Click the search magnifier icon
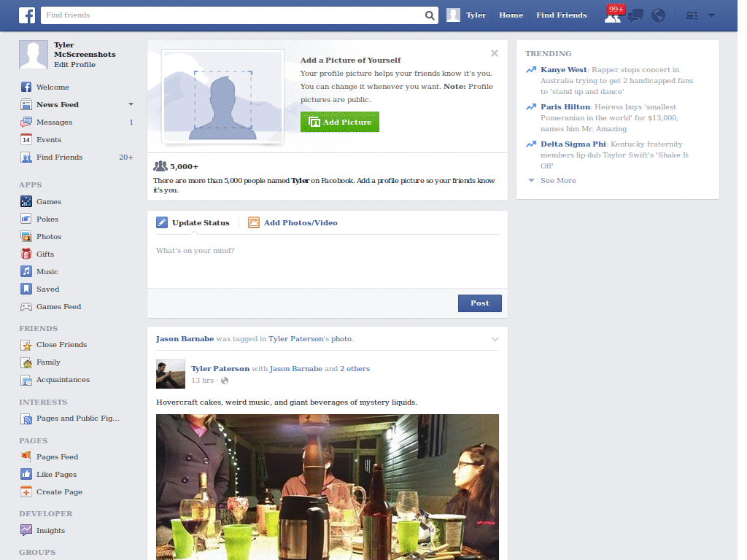Image resolution: width=747 pixels, height=560 pixels. click(429, 15)
